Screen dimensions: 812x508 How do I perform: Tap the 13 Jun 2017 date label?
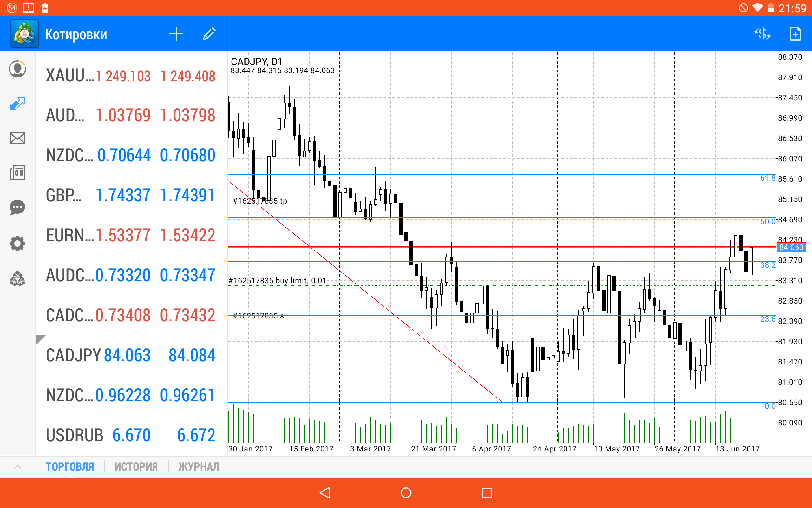[737, 449]
